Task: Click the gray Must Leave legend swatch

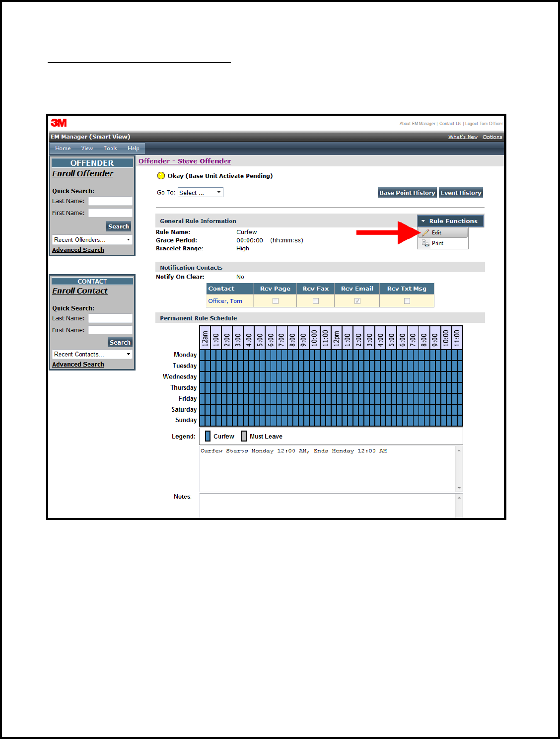Action: 244,436
